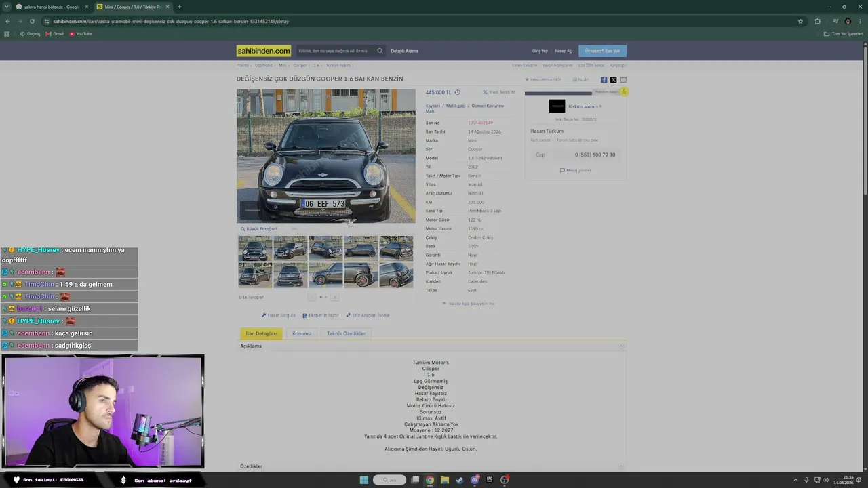Select the İlan Detayları tab
The image size is (868, 488).
coord(261,333)
